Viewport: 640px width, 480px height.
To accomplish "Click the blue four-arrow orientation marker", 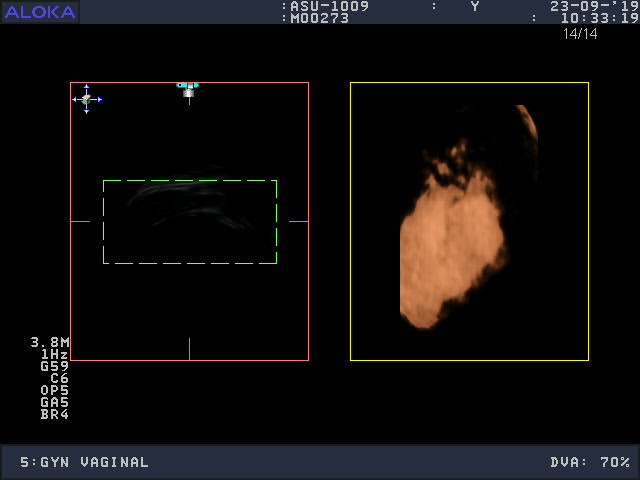I will click(87, 99).
